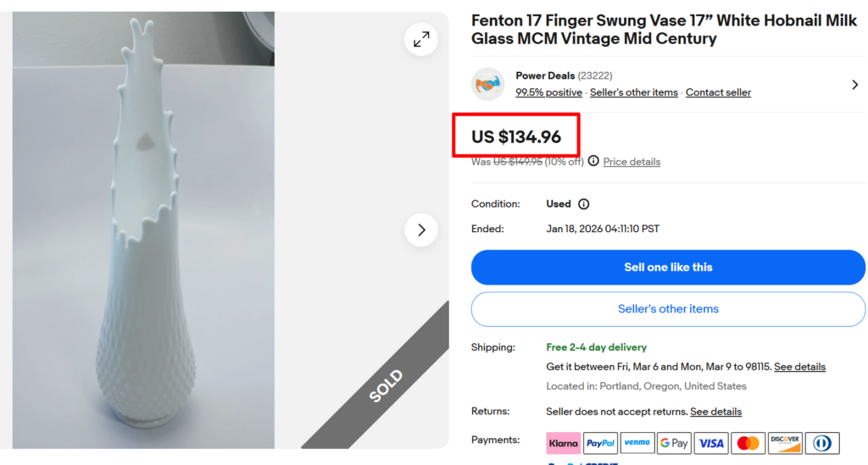The image size is (868, 465).
Task: Click the Condition info icon
Action: pos(583,204)
